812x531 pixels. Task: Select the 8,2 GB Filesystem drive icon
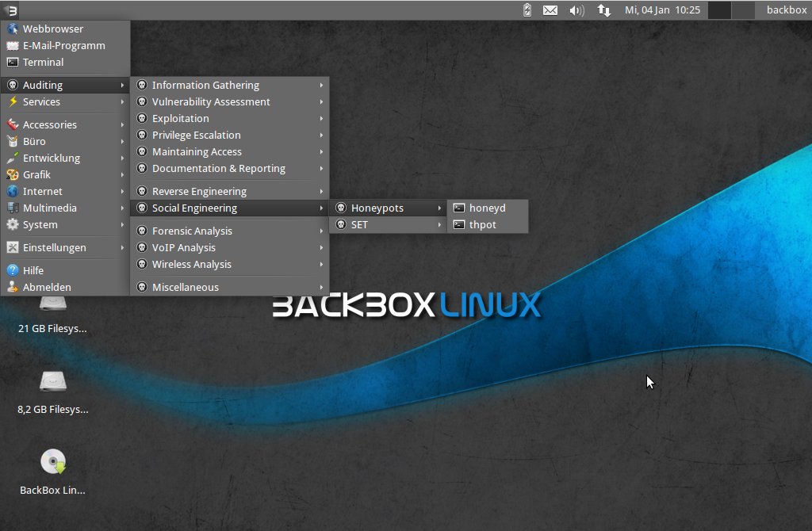[x=53, y=382]
